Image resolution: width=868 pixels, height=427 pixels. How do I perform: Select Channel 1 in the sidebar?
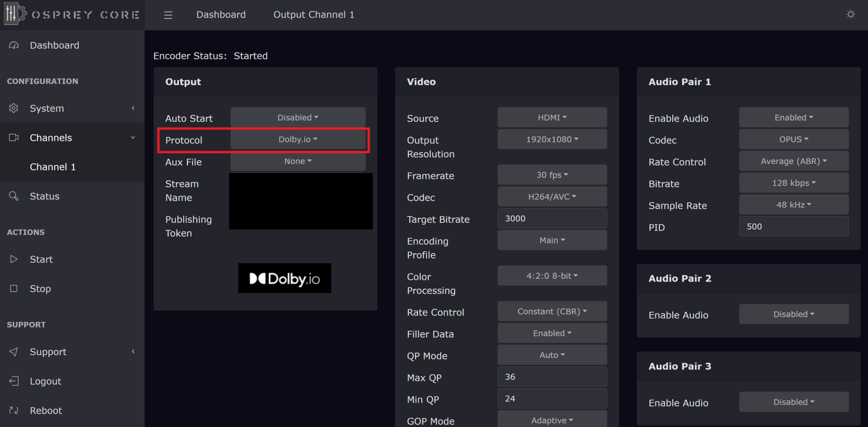pos(53,166)
